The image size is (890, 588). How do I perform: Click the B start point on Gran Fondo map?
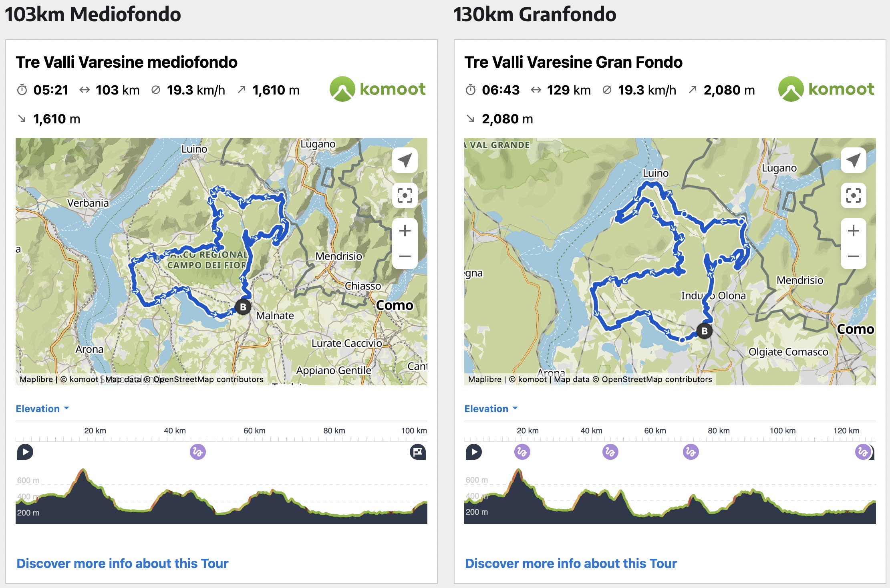(x=704, y=331)
